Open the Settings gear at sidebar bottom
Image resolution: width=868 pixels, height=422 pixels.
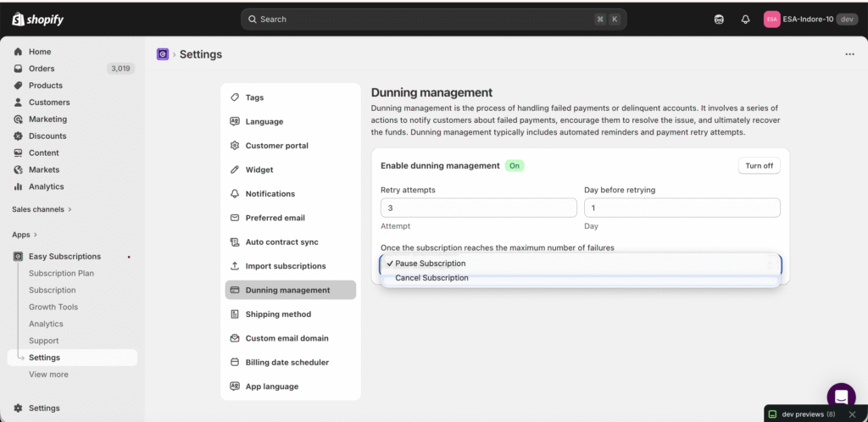[44, 408]
